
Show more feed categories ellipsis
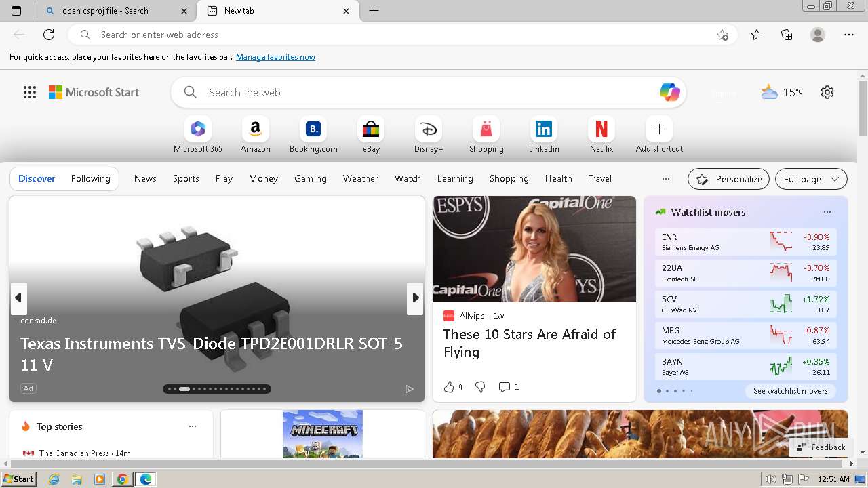coord(666,179)
